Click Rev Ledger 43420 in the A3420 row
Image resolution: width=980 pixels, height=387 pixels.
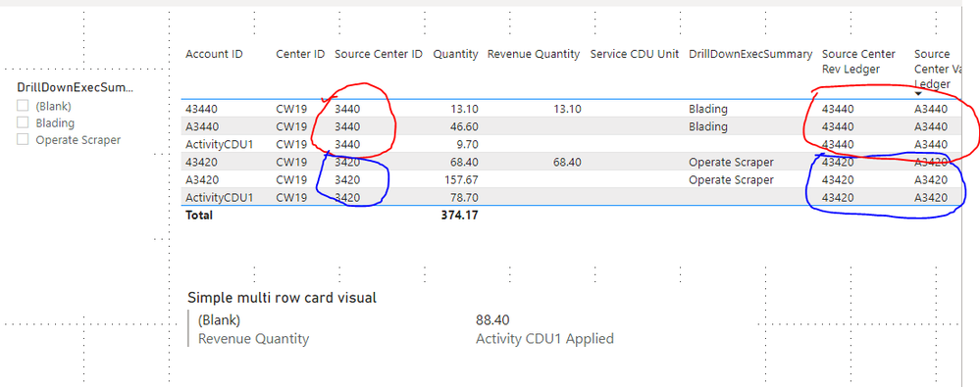(838, 179)
